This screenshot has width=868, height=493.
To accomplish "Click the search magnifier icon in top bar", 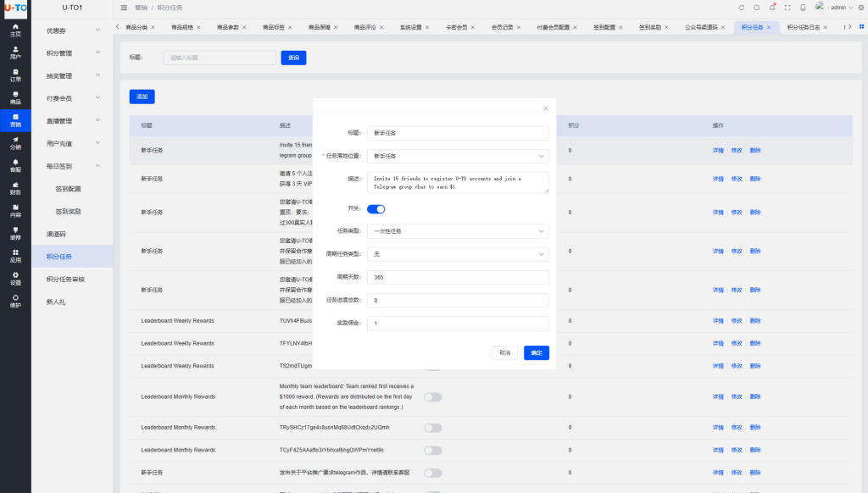I will tap(757, 8).
